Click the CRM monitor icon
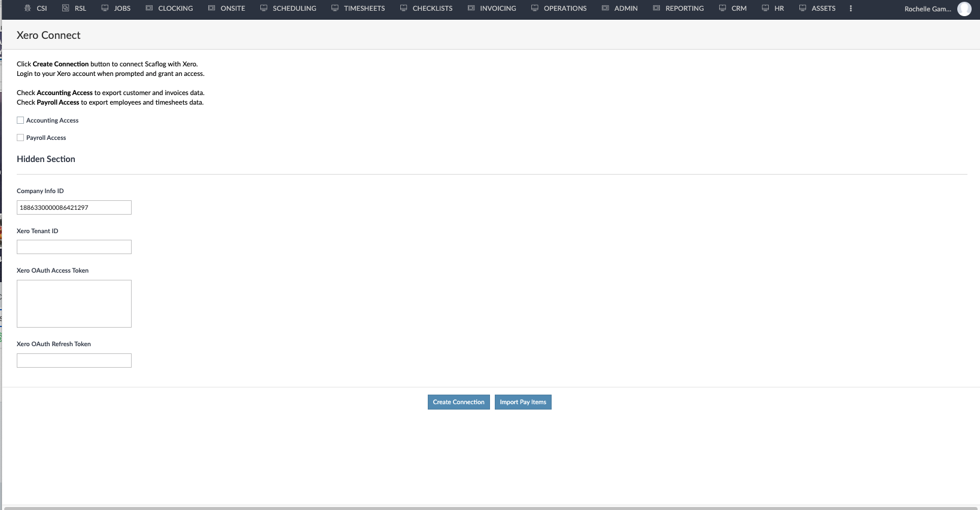Screen dimensions: 980x510 coord(722,8)
